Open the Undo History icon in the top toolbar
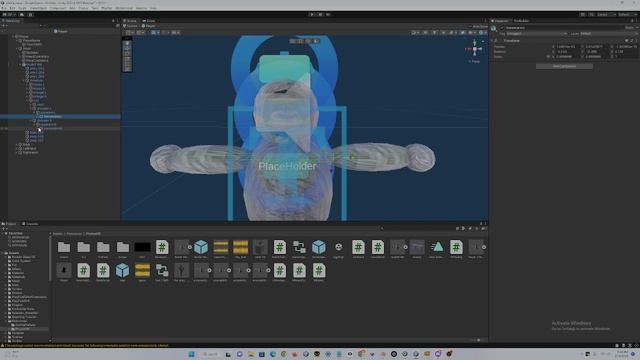640x360 pixels. (x=582, y=14)
